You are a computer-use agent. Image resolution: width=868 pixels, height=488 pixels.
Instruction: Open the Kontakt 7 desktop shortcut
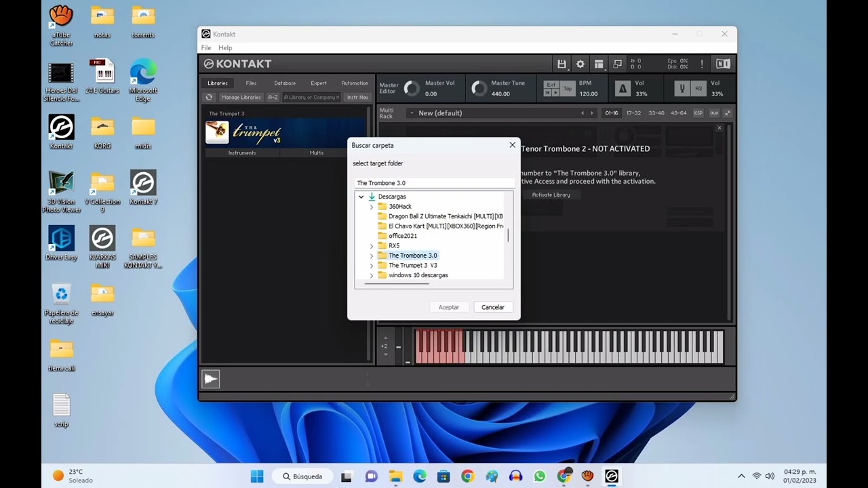coord(143,188)
